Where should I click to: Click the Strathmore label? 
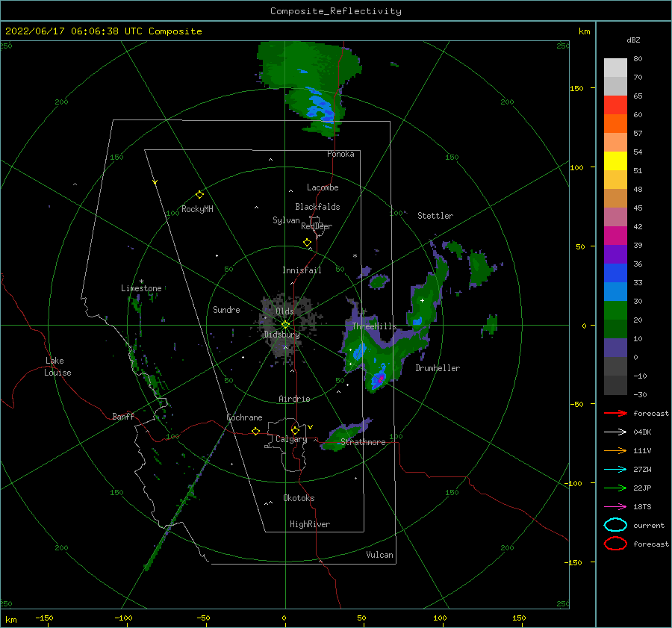tap(363, 442)
